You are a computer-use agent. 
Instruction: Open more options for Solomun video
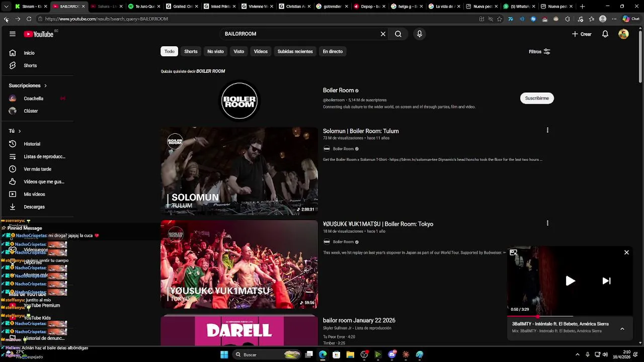547,130
